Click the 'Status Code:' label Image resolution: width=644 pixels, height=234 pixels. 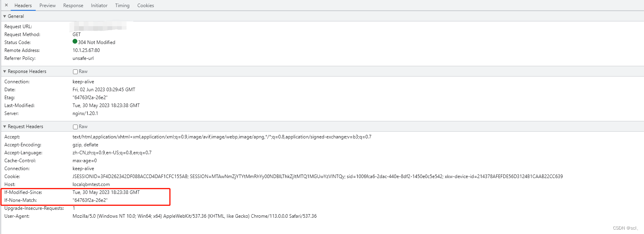[17, 42]
